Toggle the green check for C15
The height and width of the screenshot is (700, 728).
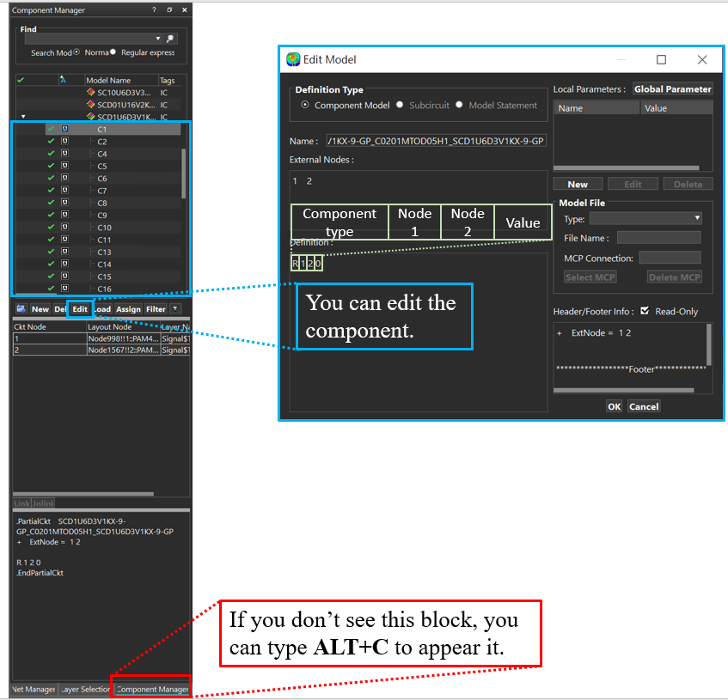[x=51, y=276]
